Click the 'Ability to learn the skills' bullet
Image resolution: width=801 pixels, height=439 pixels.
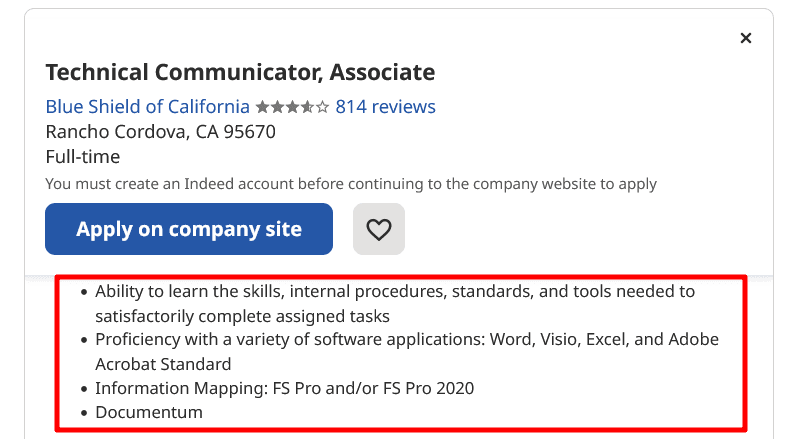tap(394, 291)
